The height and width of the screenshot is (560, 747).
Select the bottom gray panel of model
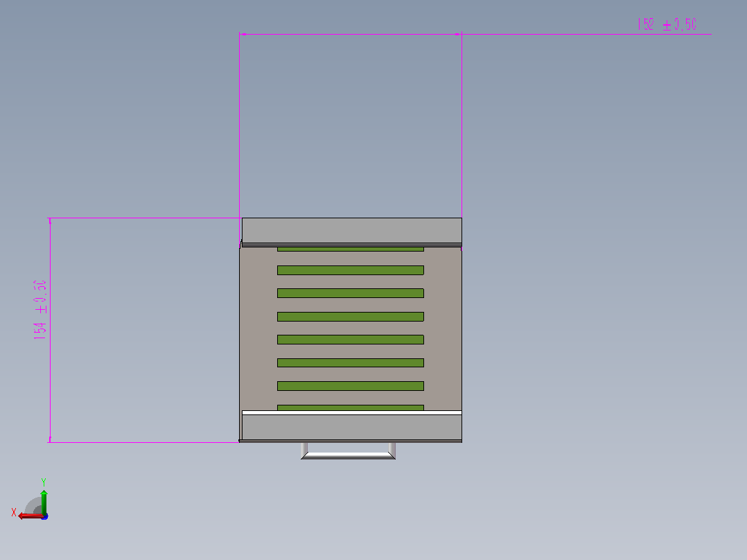point(351,428)
